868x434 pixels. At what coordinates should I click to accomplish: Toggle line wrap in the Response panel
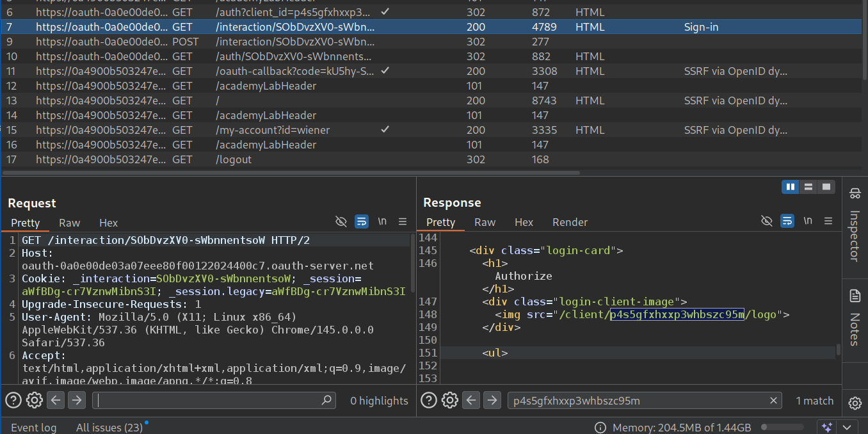click(787, 221)
